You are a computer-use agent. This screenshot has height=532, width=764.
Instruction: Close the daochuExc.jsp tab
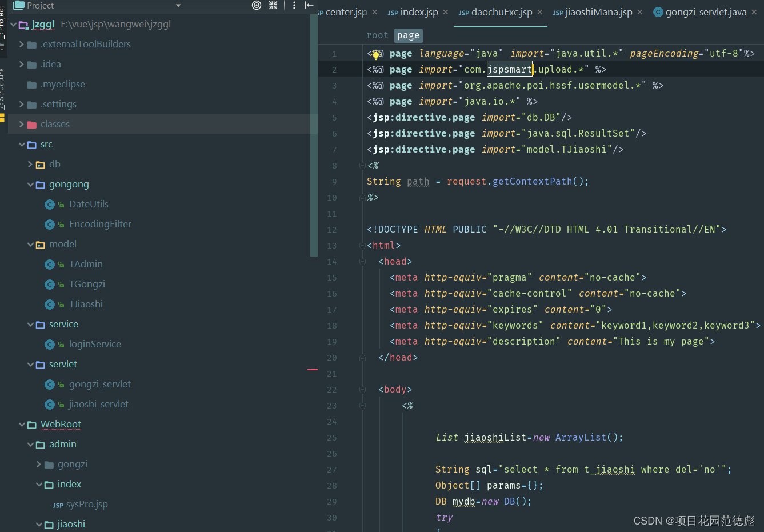point(539,12)
